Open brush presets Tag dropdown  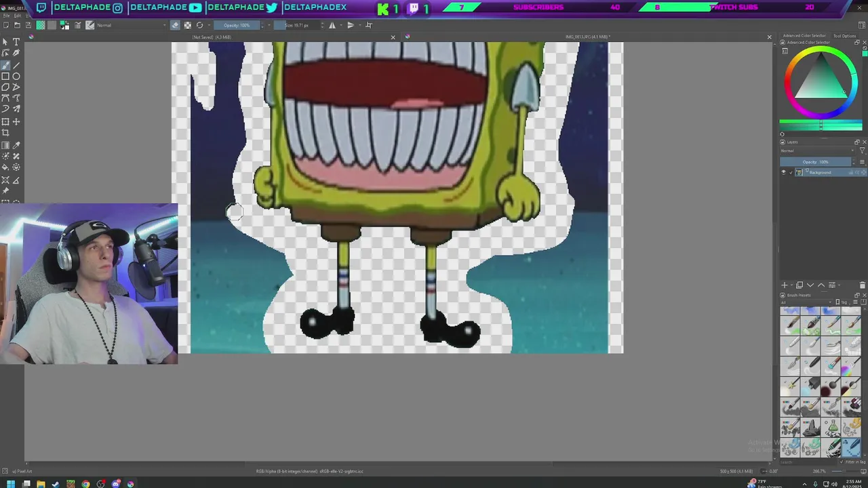point(844,302)
